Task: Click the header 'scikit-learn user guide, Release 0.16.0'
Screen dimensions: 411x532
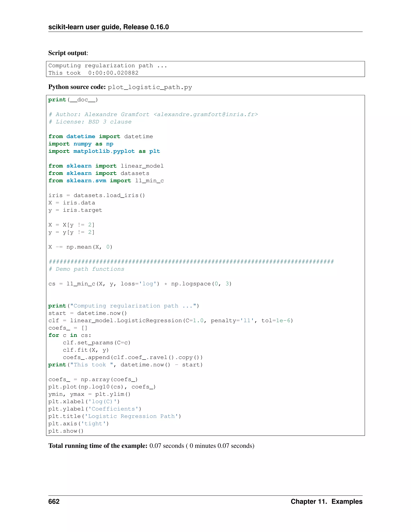Action: [108, 27]
